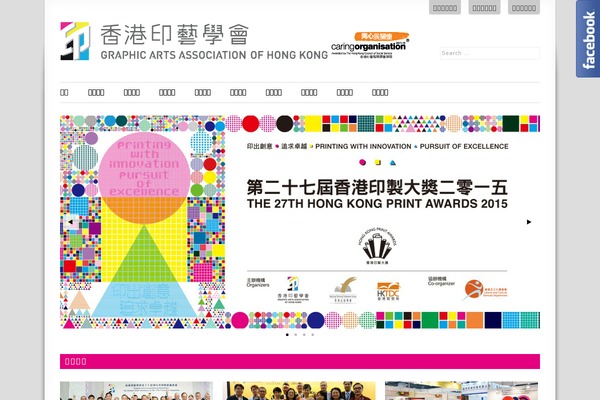Open the facebook side tab
The height and width of the screenshot is (400, 600).
588,39
